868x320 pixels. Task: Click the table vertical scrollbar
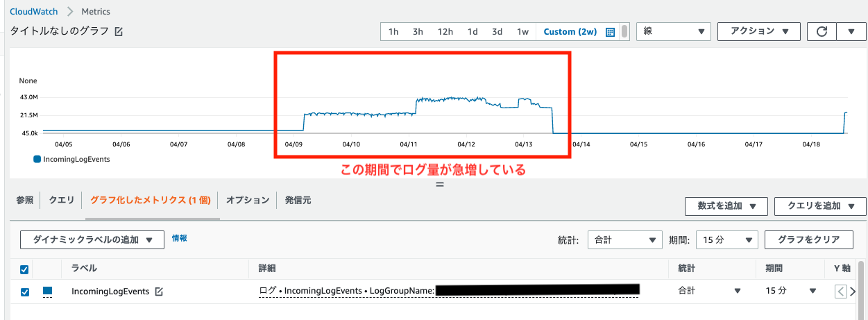[861, 291]
